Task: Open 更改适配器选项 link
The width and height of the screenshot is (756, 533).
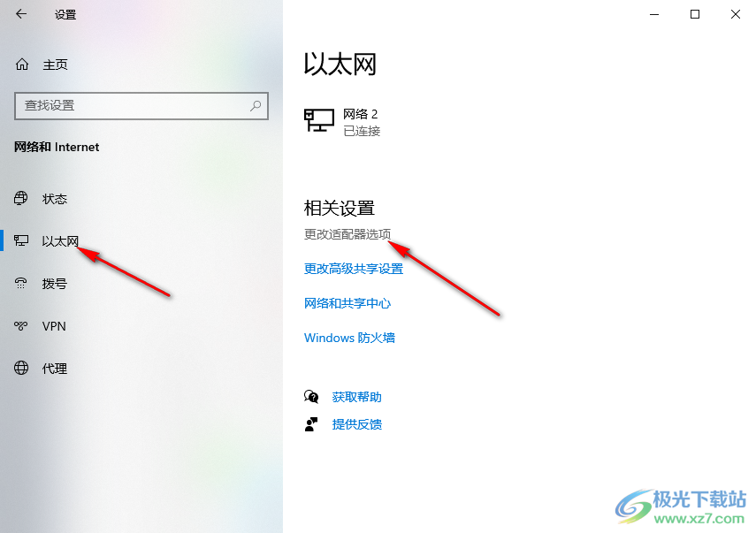Action: (347, 234)
